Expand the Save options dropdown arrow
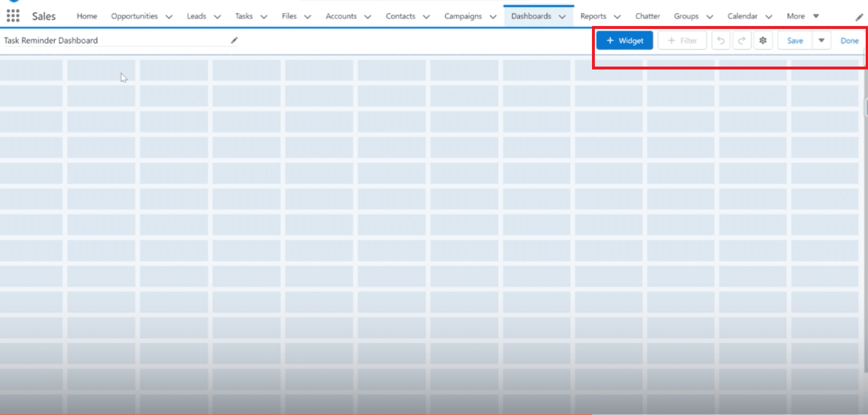868x415 pixels. click(821, 41)
